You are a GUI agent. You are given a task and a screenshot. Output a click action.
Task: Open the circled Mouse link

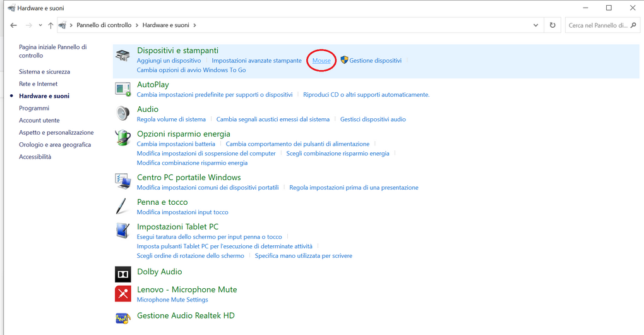point(321,61)
